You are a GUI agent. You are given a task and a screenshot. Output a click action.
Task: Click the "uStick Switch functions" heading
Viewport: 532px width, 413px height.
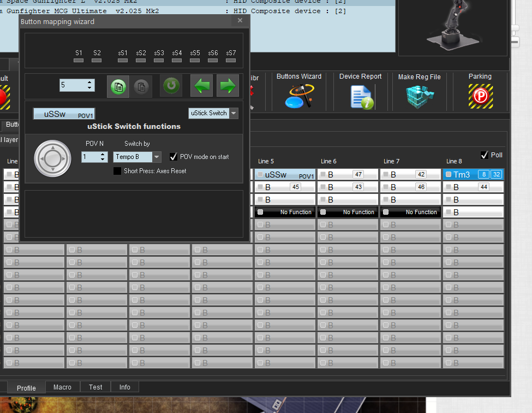[x=134, y=126]
